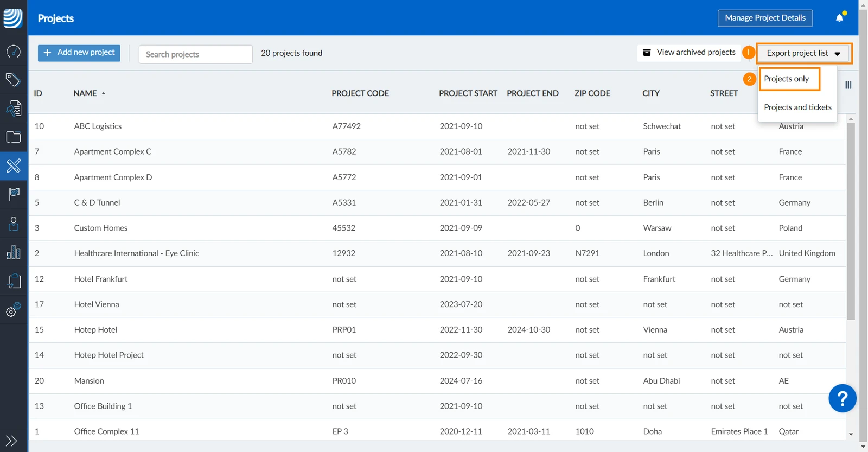Open the tags icon in sidebar
Image resolution: width=868 pixels, height=452 pixels.
(x=14, y=80)
